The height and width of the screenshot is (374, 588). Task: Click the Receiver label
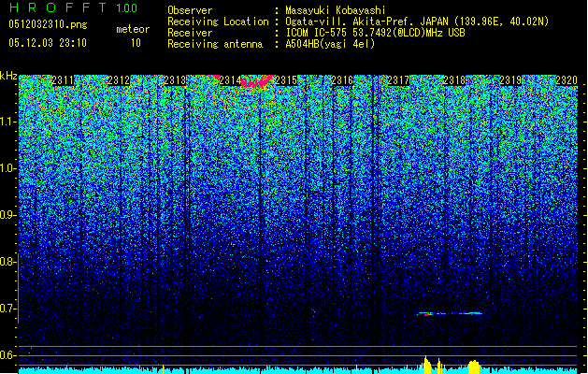pos(190,33)
